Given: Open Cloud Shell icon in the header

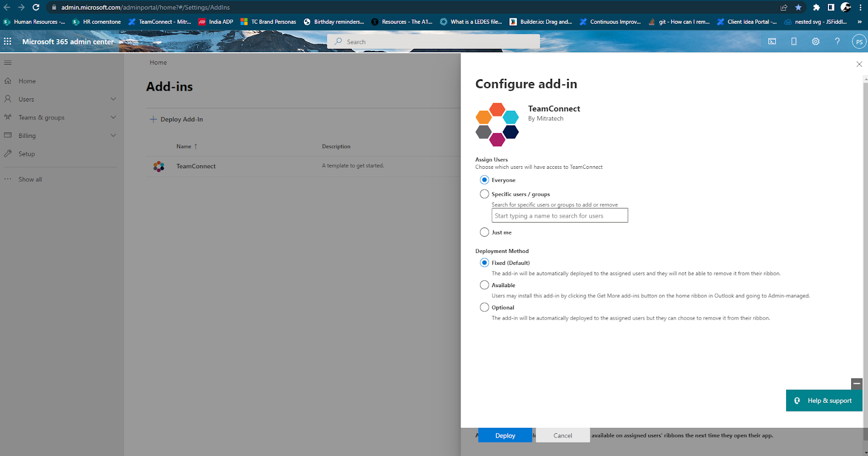Looking at the screenshot, I should tap(772, 41).
